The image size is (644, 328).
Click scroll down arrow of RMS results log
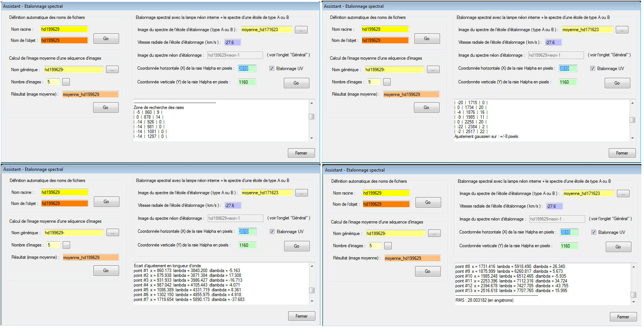coord(634,302)
